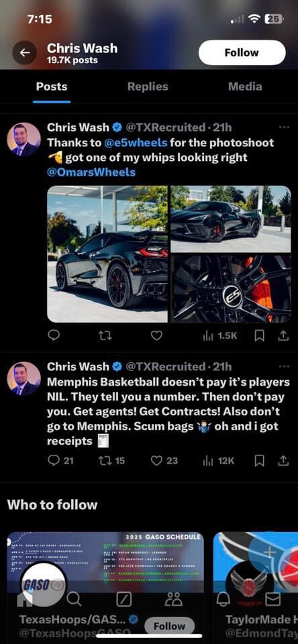Viewport: 298px width, 644px height.
Task: Open the Media tab
Action: pyautogui.click(x=245, y=87)
